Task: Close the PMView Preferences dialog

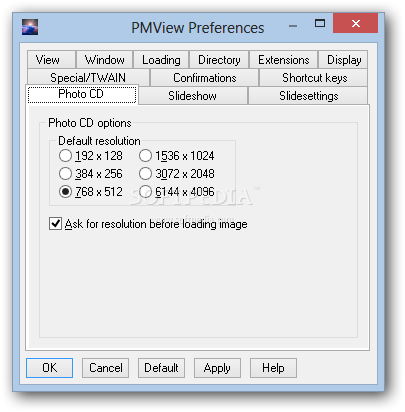Action: (355, 23)
